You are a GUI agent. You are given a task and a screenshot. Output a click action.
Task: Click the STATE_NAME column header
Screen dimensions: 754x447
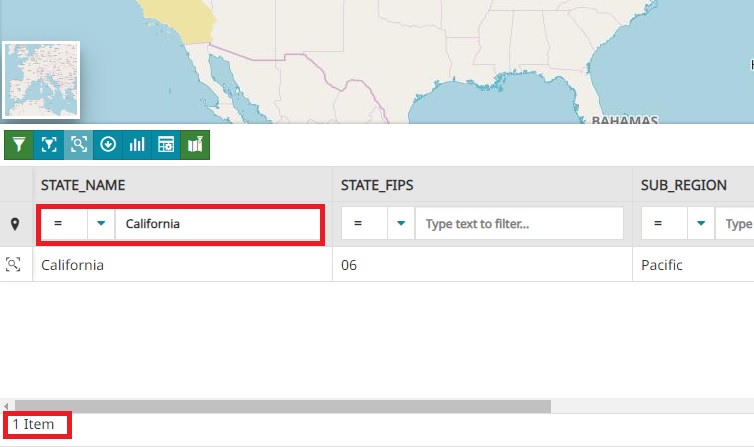pyautogui.click(x=83, y=185)
